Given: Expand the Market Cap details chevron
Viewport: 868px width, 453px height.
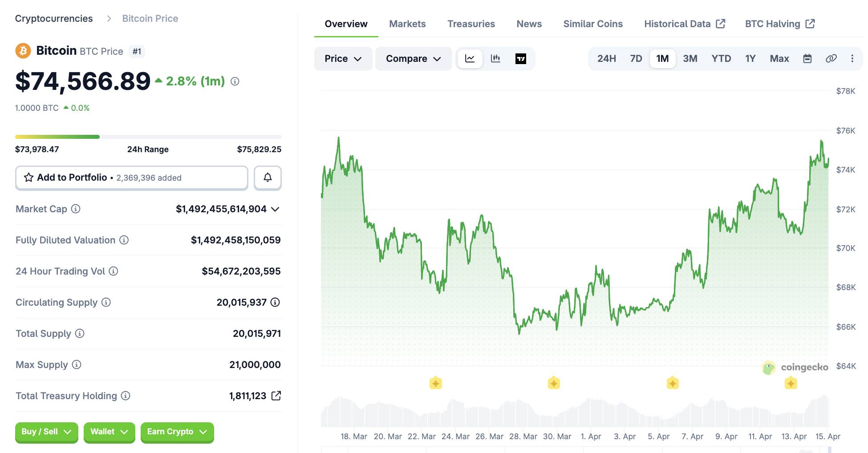Looking at the screenshot, I should 276,209.
